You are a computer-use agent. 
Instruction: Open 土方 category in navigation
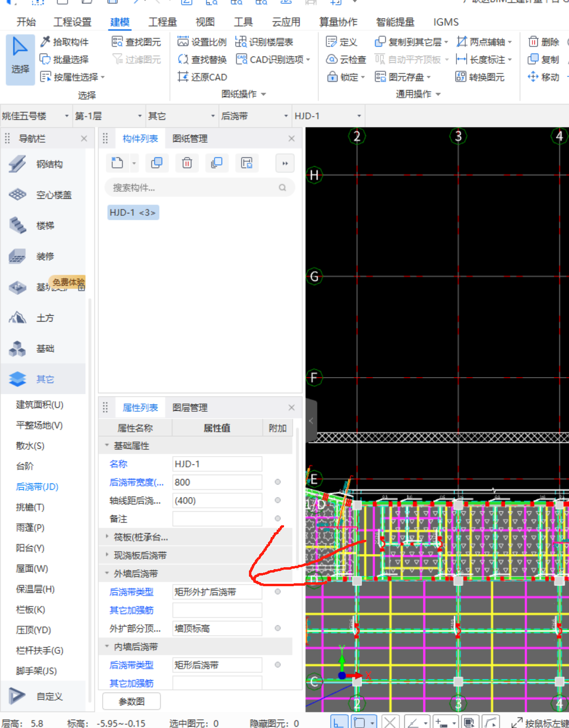point(43,318)
